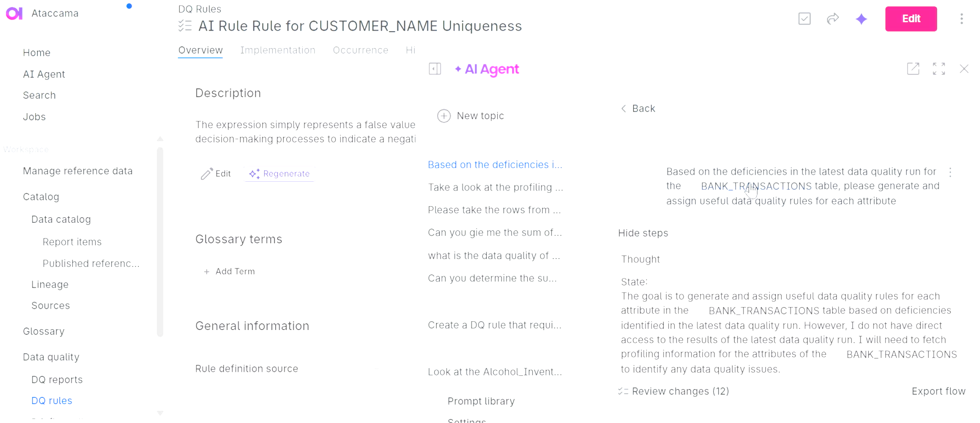Collapse the AI Agent topics sidebar panel icon
Viewport: 980px width, 423px height.
tap(435, 69)
